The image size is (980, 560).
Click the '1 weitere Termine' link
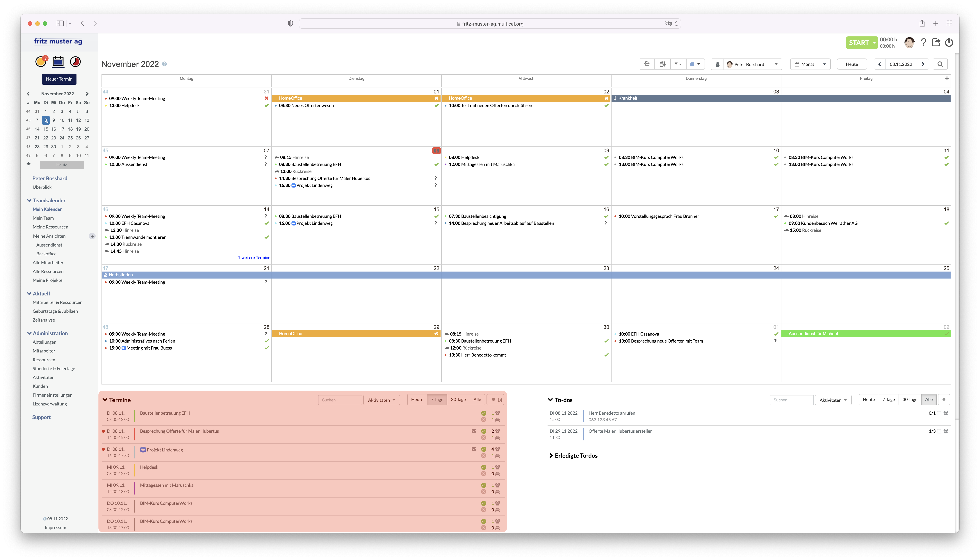point(254,258)
